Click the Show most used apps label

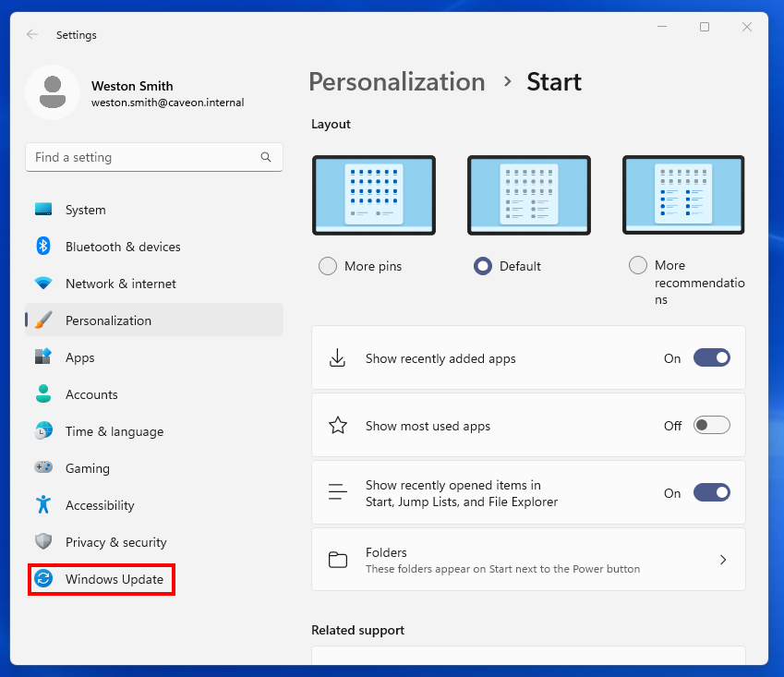tap(428, 426)
